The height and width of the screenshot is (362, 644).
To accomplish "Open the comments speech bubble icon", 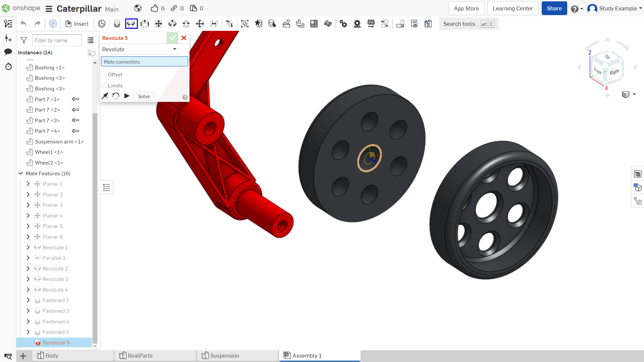I will pyautogui.click(x=8, y=52).
